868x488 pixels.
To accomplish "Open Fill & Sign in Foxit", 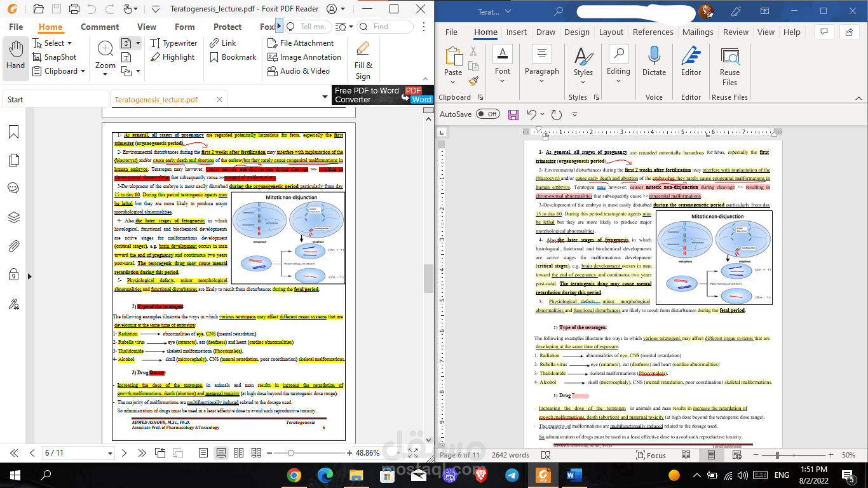I will click(x=363, y=61).
